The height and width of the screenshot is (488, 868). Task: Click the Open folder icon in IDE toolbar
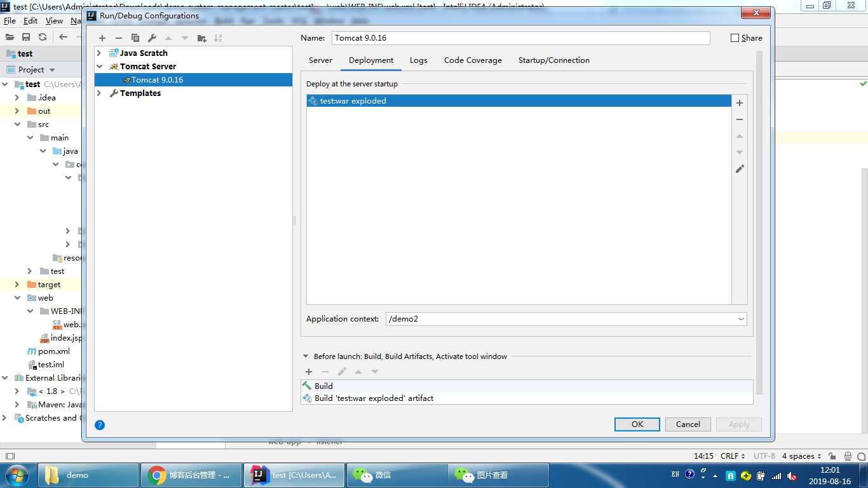(10, 37)
